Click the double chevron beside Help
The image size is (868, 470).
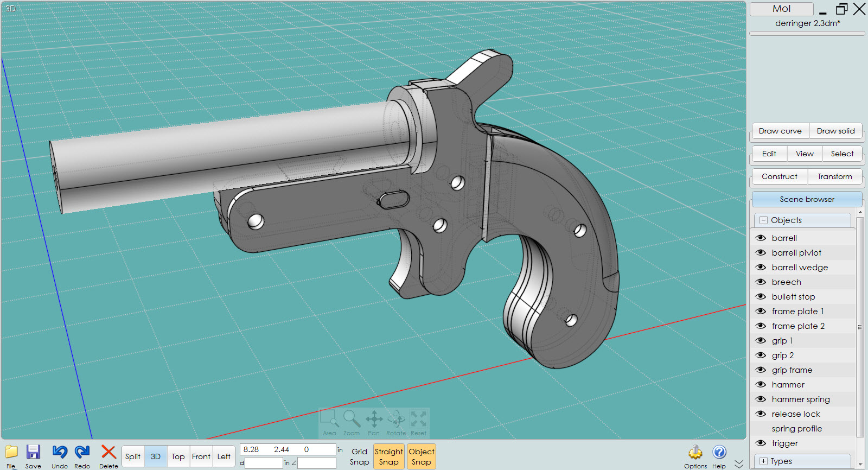coord(739,464)
